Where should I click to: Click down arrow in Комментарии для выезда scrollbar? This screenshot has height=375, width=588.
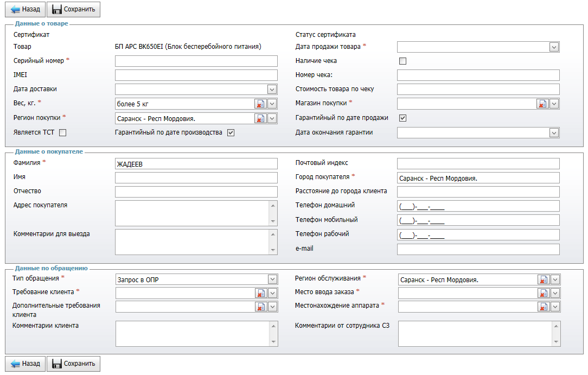273,250
